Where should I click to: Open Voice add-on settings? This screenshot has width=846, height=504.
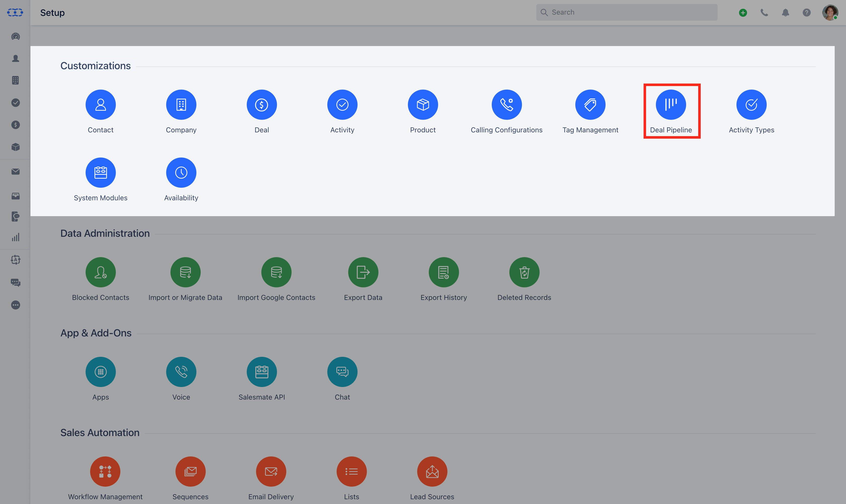[181, 372]
